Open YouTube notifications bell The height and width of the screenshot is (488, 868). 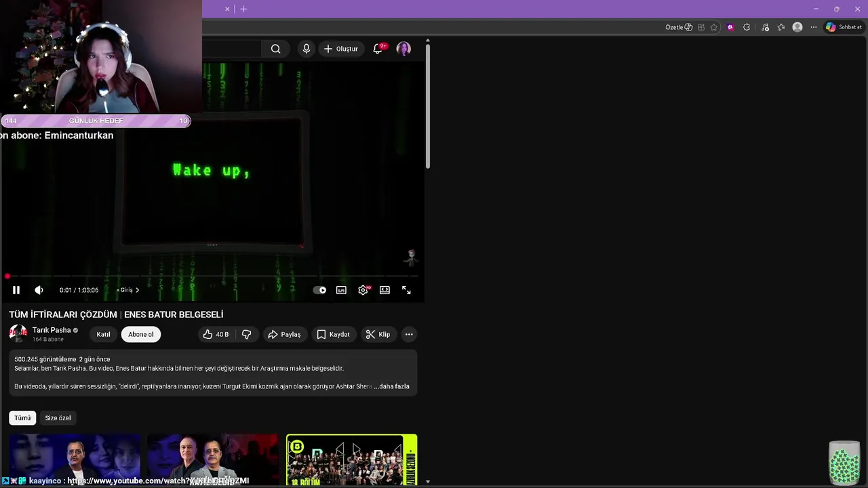click(x=378, y=49)
